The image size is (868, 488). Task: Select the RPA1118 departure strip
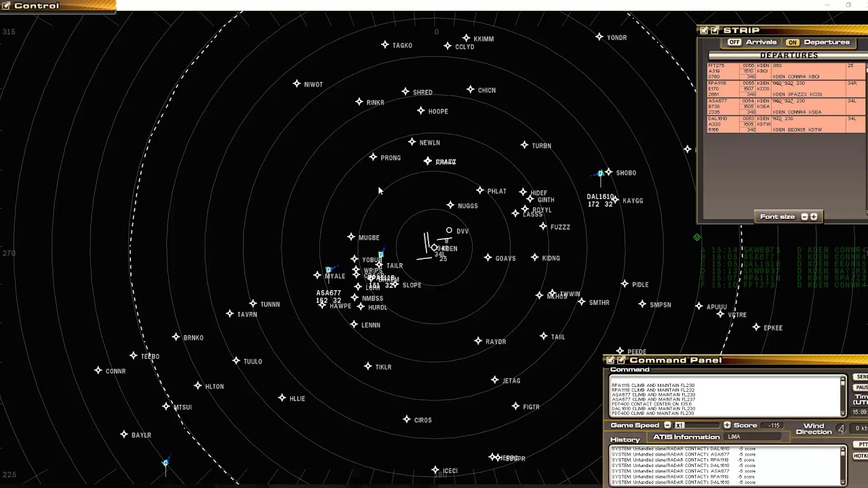[787, 89]
